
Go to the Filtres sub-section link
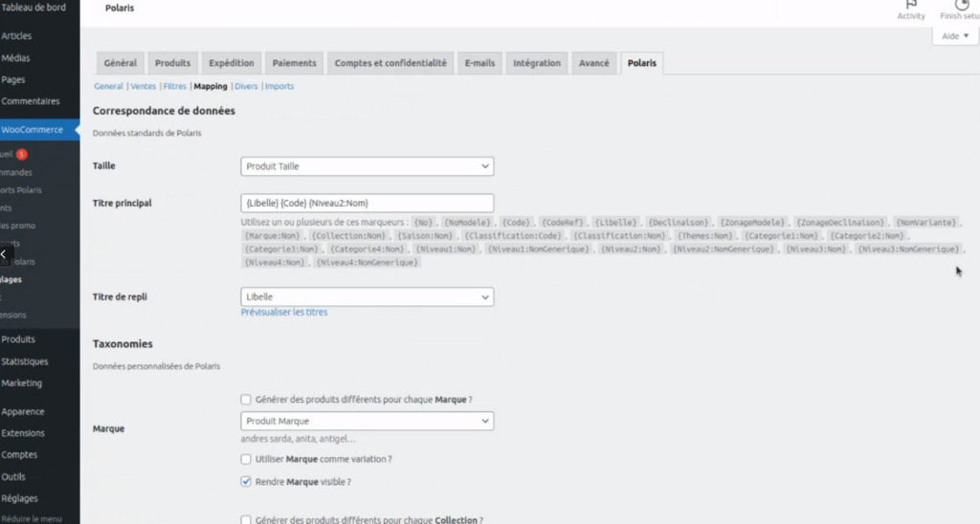(x=175, y=86)
